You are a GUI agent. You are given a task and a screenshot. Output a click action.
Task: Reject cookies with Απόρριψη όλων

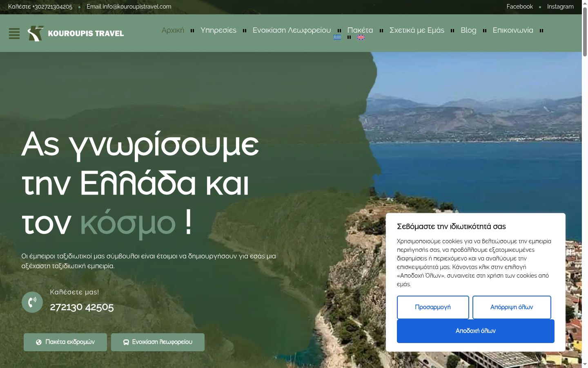click(x=512, y=307)
